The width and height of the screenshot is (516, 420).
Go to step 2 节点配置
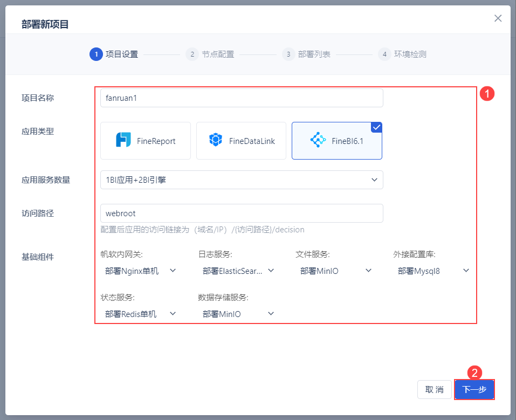pyautogui.click(x=210, y=54)
